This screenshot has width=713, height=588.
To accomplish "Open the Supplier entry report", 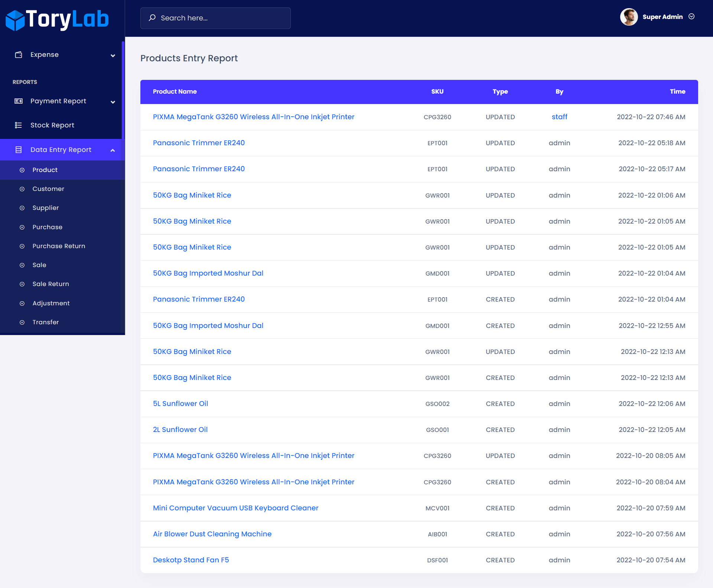I will click(x=46, y=208).
